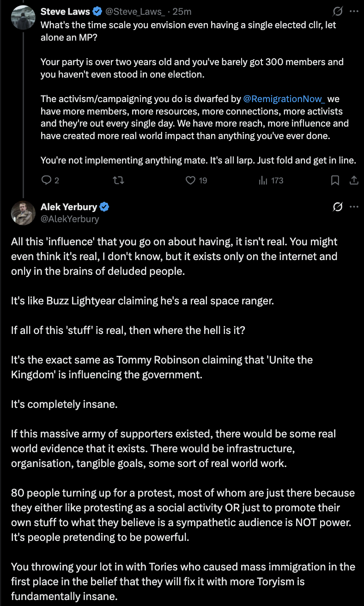Viewport: 364px width, 606px height.
Task: Click Grok icon on Steve Laws' tweet
Action: tap(338, 11)
